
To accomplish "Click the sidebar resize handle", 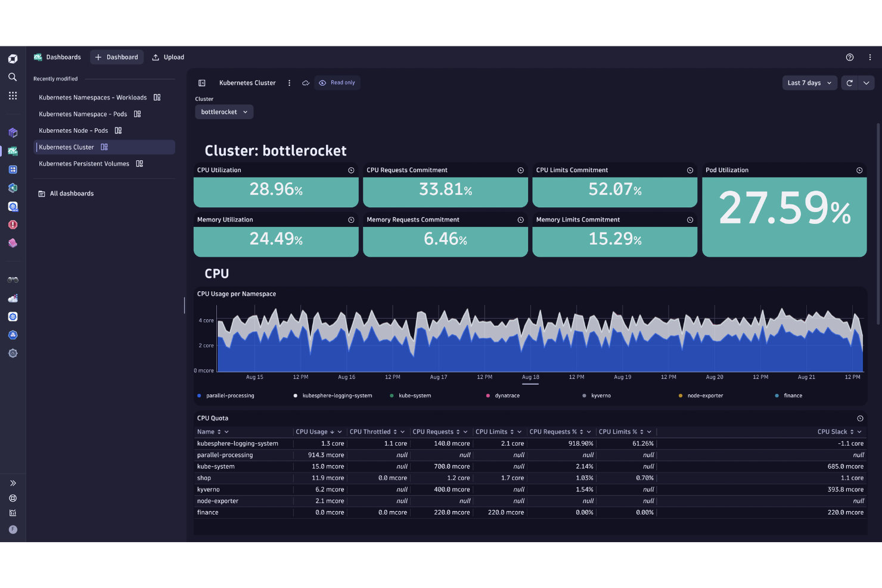I will (x=184, y=305).
